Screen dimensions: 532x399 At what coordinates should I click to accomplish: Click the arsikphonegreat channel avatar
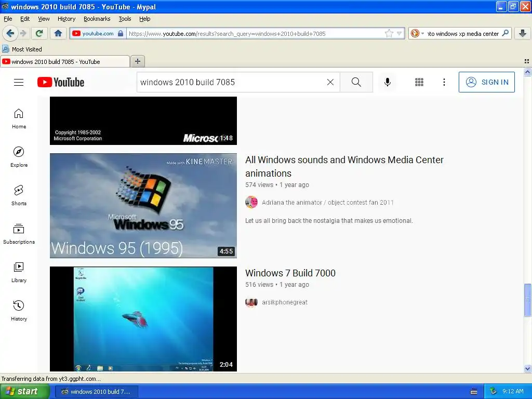(x=251, y=302)
